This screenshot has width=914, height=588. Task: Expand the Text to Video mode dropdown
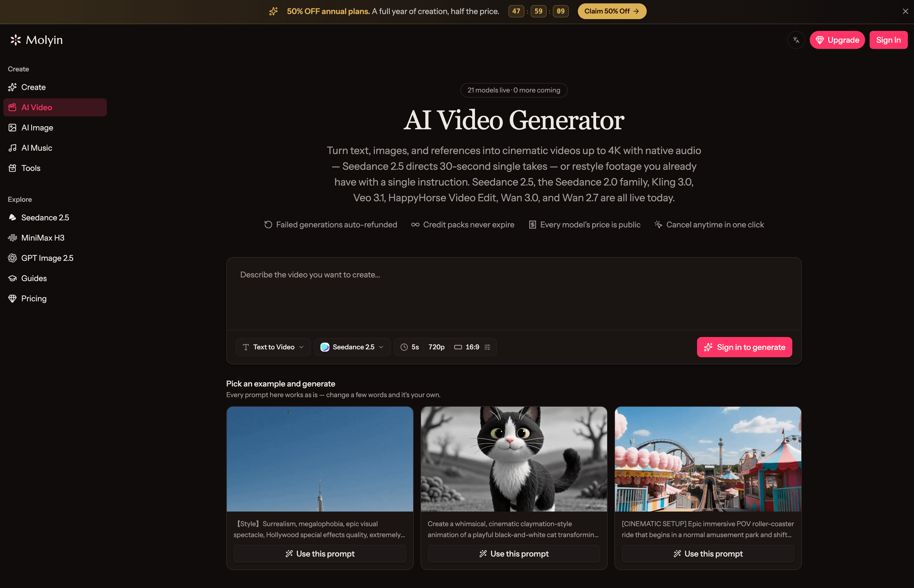[273, 347]
